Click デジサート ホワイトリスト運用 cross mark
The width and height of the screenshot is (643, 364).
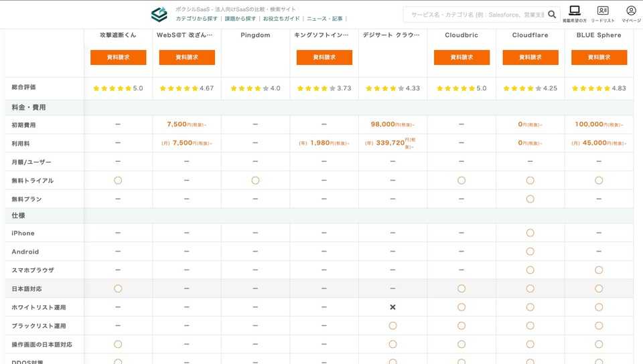point(393,307)
